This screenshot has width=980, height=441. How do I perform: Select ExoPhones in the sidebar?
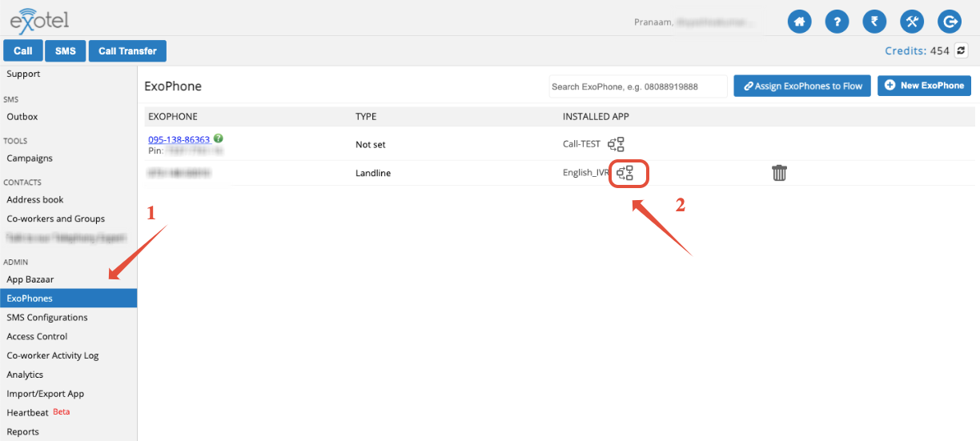[x=68, y=299]
